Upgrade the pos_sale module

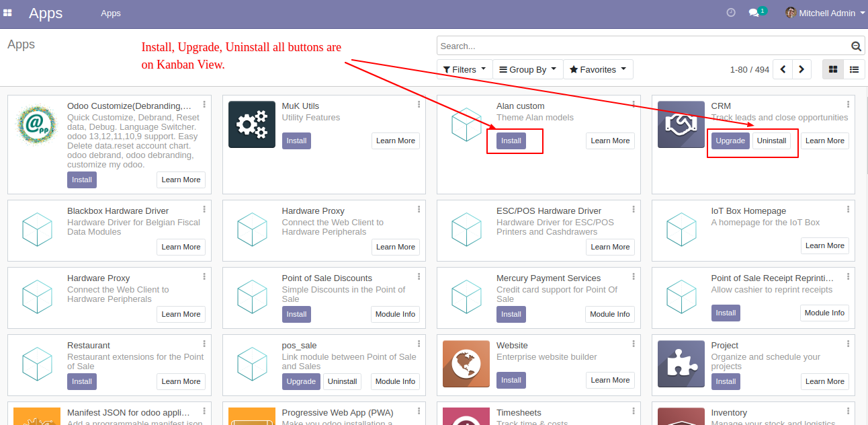[301, 381]
